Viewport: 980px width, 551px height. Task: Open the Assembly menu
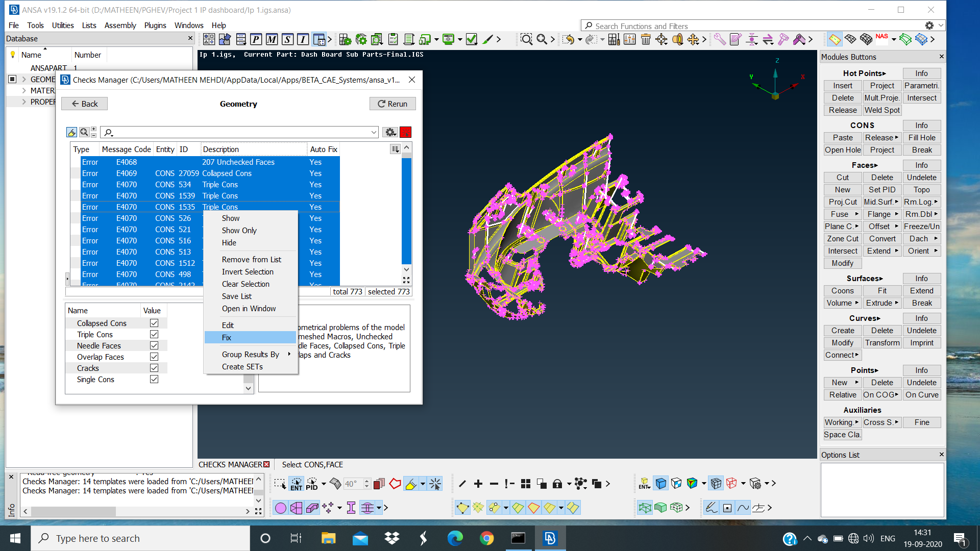coord(120,26)
